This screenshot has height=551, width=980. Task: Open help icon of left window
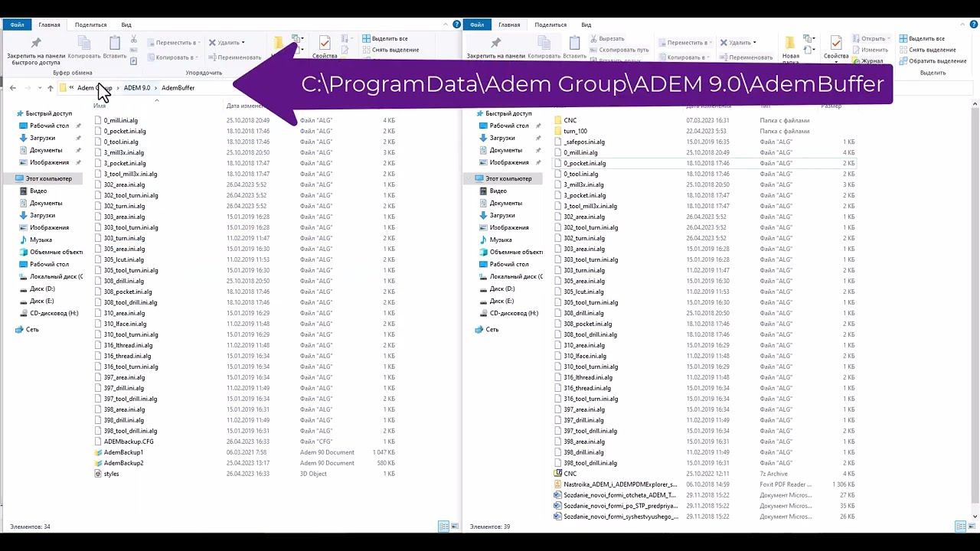click(457, 24)
